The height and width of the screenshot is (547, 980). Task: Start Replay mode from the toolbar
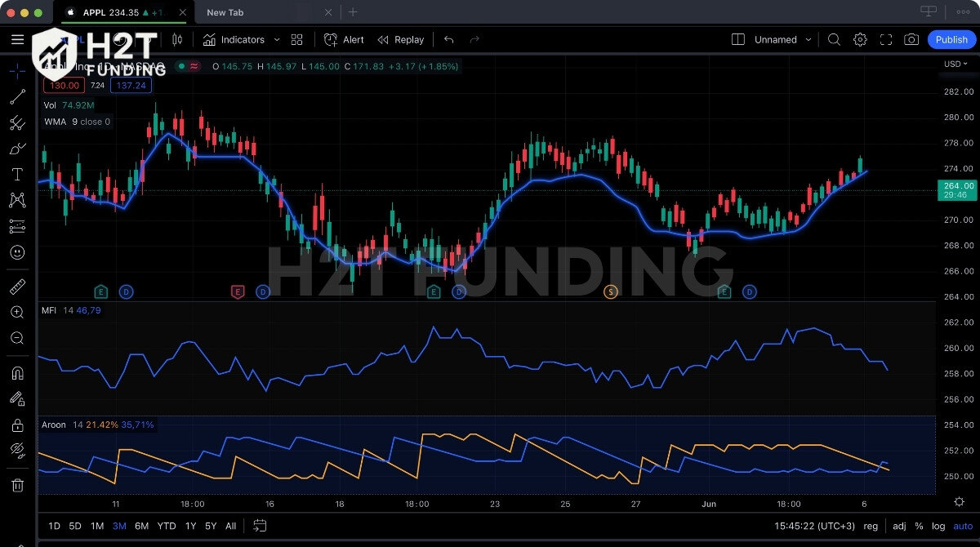[400, 39]
